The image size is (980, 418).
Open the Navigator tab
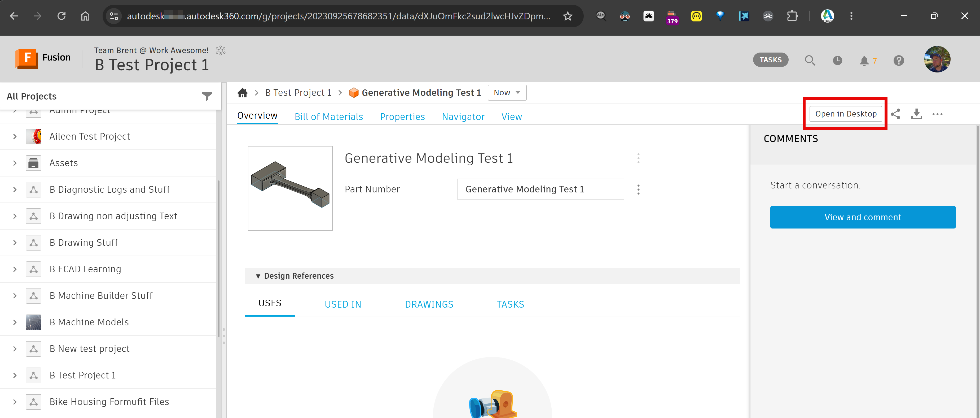coord(463,117)
